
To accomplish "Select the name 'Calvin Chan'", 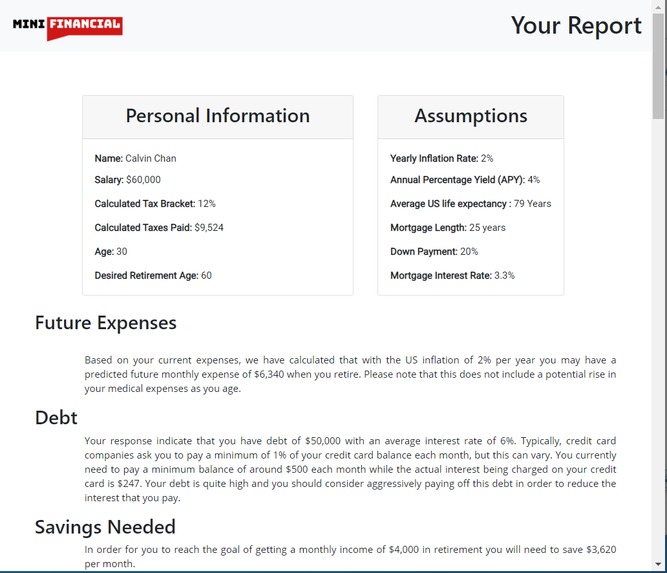I will coord(151,158).
